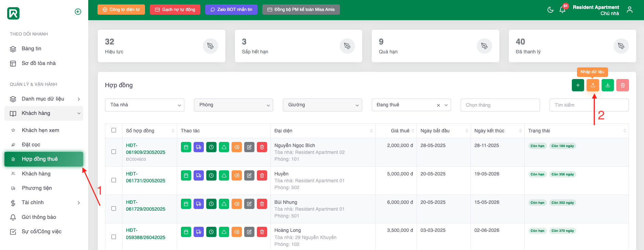
Task: Expand the Danh mục dữ liệu menu
Action: click(x=44, y=99)
